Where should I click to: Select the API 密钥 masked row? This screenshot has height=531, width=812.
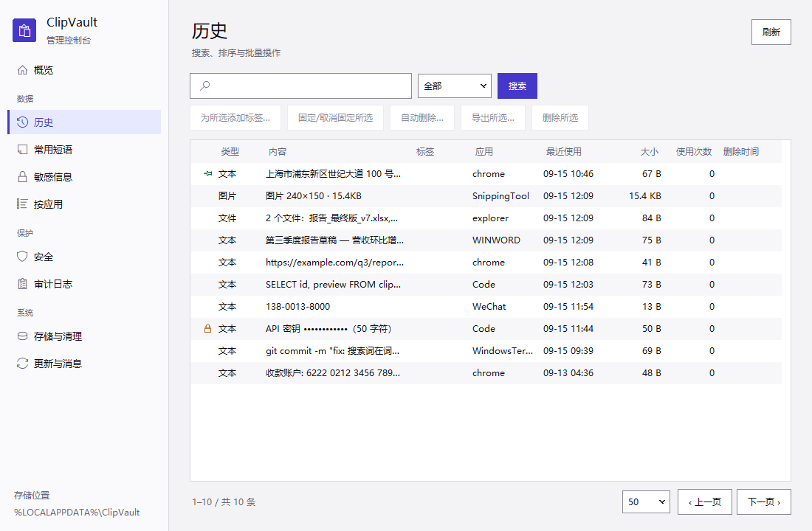point(486,329)
